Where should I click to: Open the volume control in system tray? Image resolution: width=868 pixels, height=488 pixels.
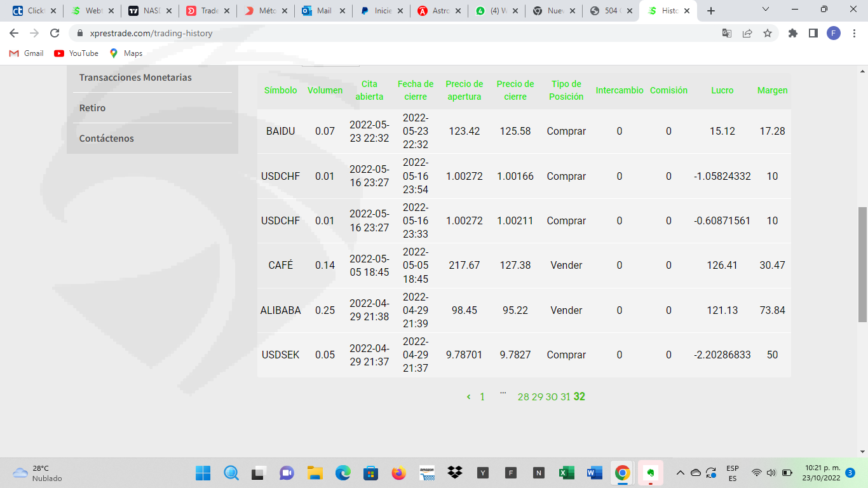click(x=771, y=473)
